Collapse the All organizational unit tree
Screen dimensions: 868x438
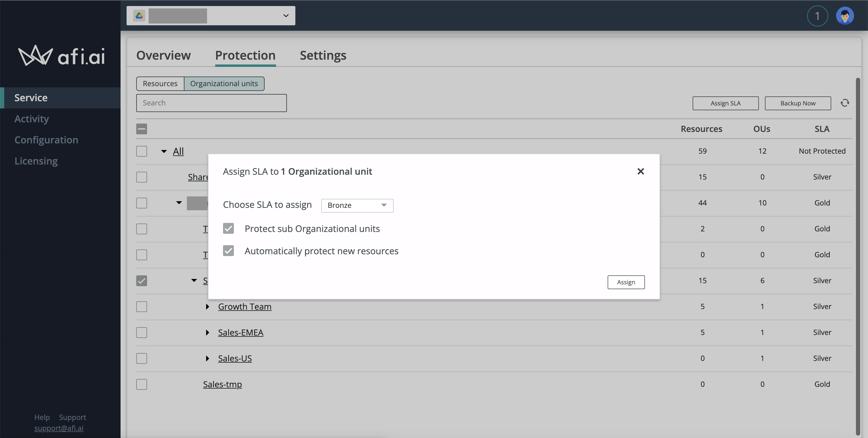pyautogui.click(x=164, y=152)
